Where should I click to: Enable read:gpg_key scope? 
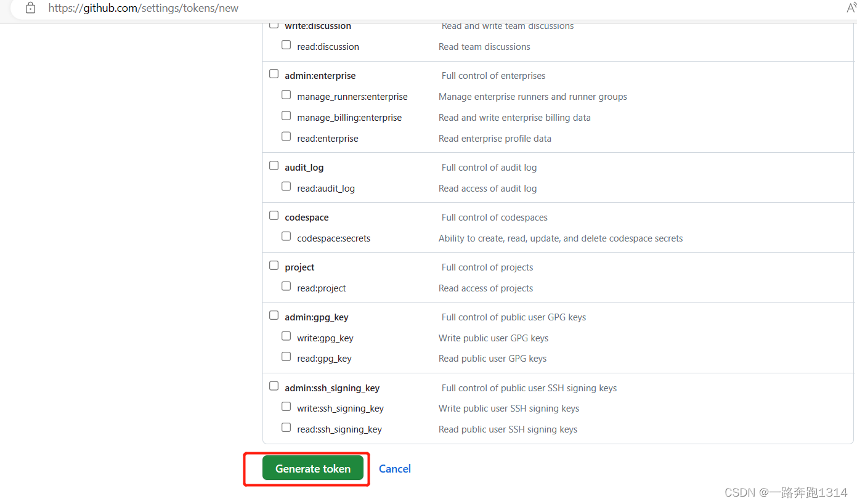coord(286,356)
